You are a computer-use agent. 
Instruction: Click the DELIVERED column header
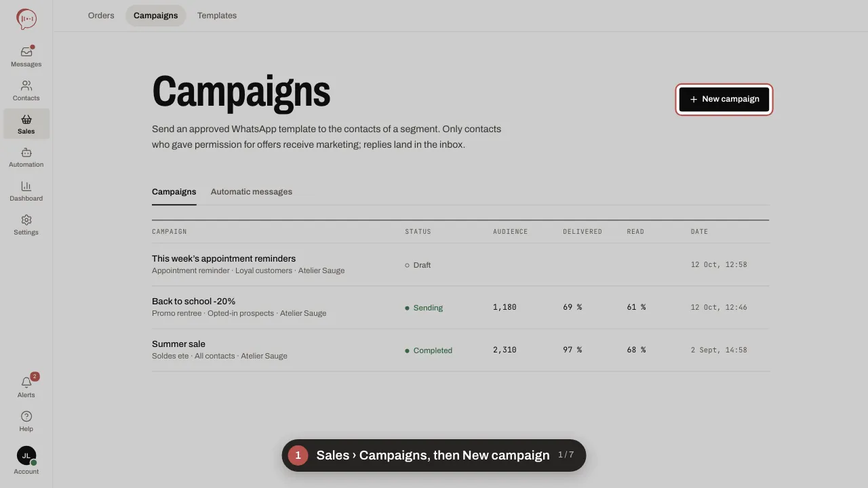pos(583,232)
